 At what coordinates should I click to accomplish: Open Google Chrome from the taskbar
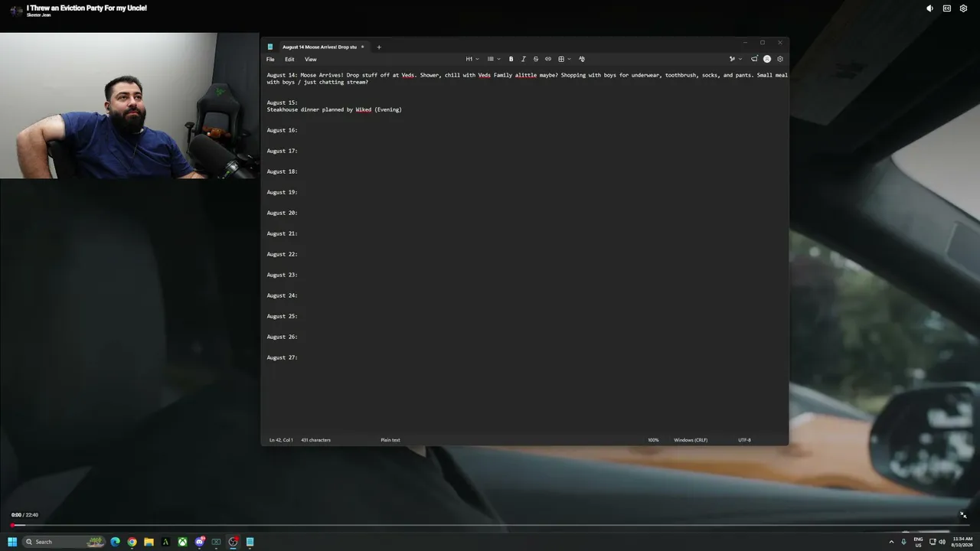pyautogui.click(x=132, y=542)
